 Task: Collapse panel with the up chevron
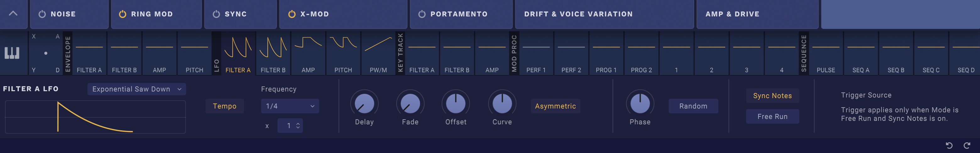coord(13,14)
